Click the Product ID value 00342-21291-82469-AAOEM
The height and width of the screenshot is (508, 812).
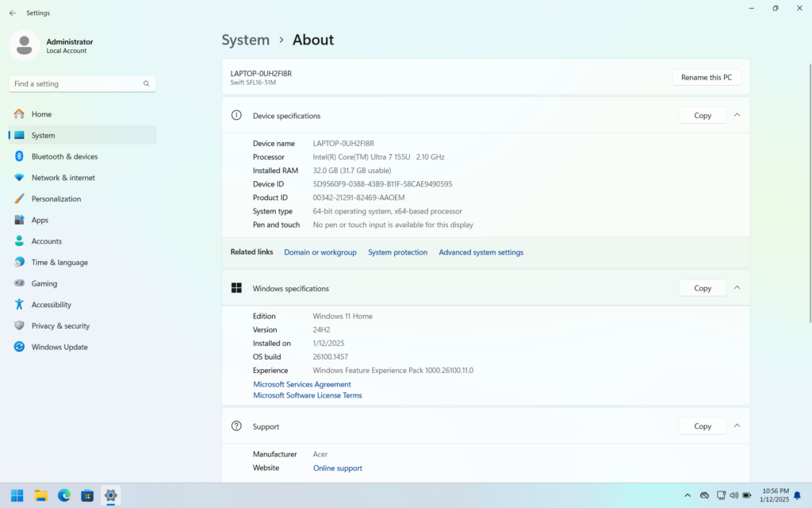point(358,198)
